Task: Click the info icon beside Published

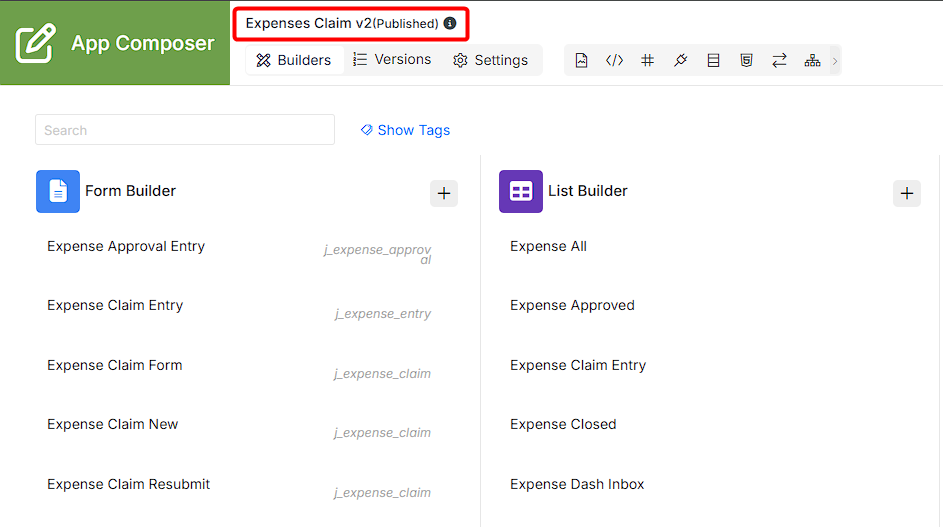Action: (450, 23)
